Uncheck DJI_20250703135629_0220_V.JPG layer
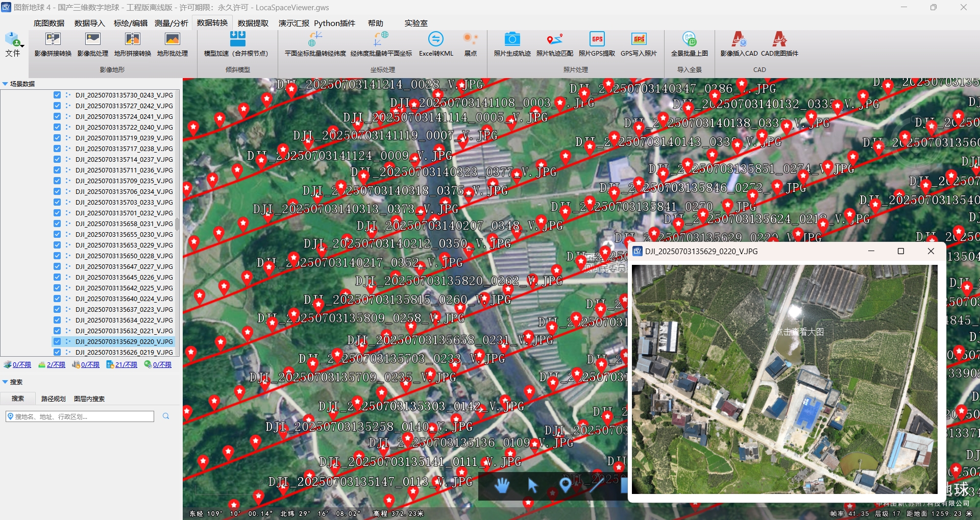The width and height of the screenshot is (980, 520). (x=57, y=341)
